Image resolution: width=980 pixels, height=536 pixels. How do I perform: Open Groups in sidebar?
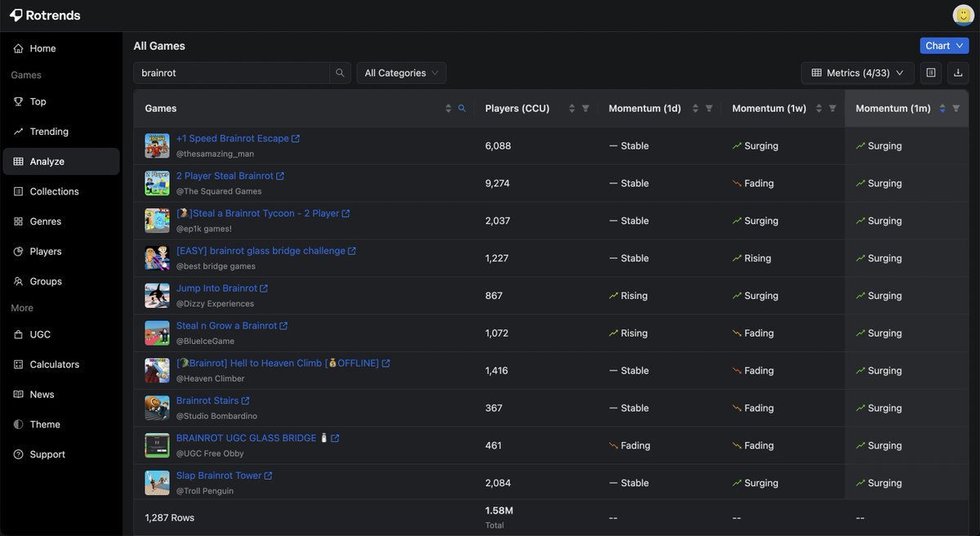pos(61,281)
